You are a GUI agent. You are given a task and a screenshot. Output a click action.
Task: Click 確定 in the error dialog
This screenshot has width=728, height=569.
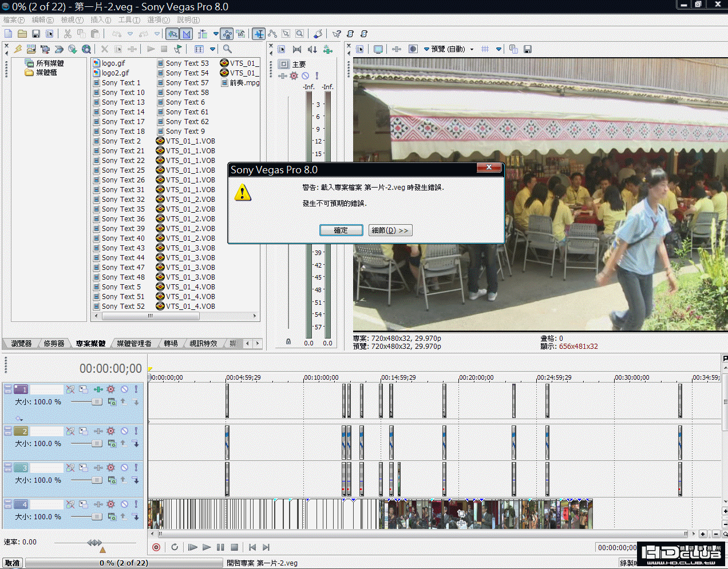341,230
